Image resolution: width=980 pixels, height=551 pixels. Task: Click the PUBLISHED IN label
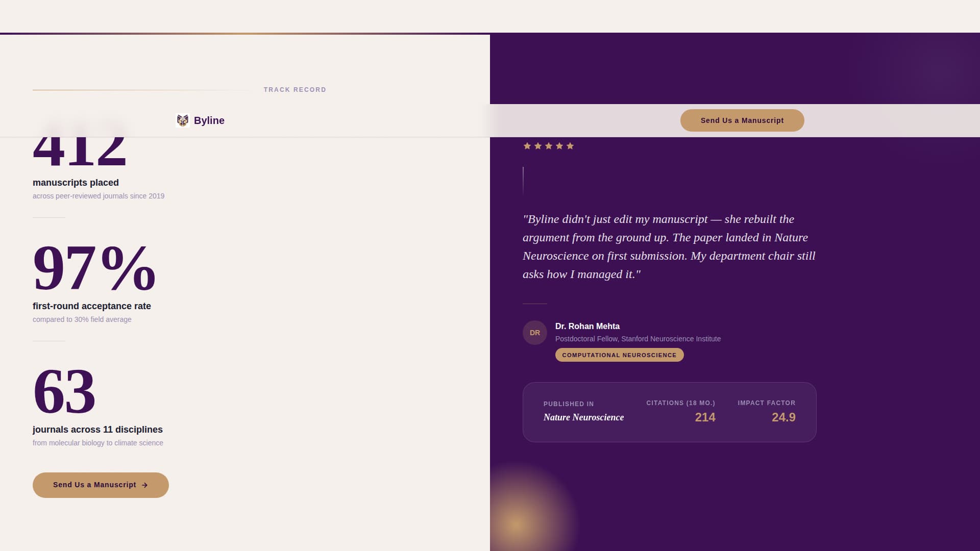click(569, 404)
